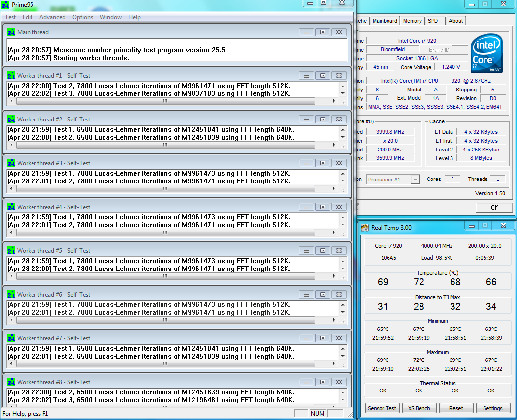
Task: Click the Load 98.5% value in Real Temp
Action: [437, 258]
